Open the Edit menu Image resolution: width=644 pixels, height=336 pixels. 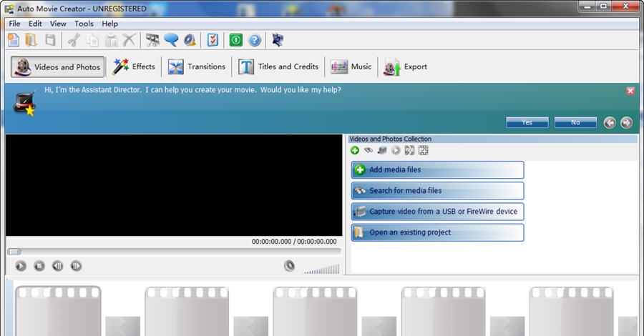(x=35, y=24)
